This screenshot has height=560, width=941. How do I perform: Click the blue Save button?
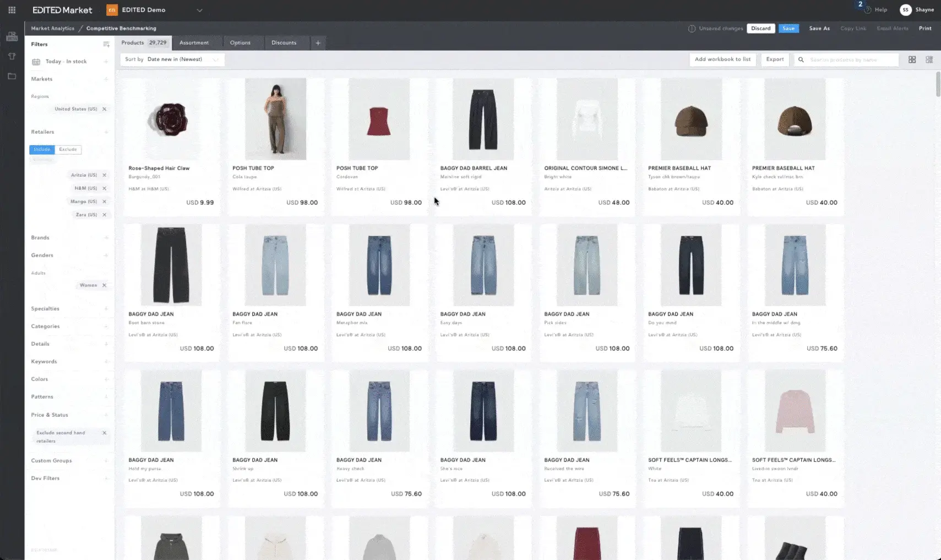[x=788, y=29]
